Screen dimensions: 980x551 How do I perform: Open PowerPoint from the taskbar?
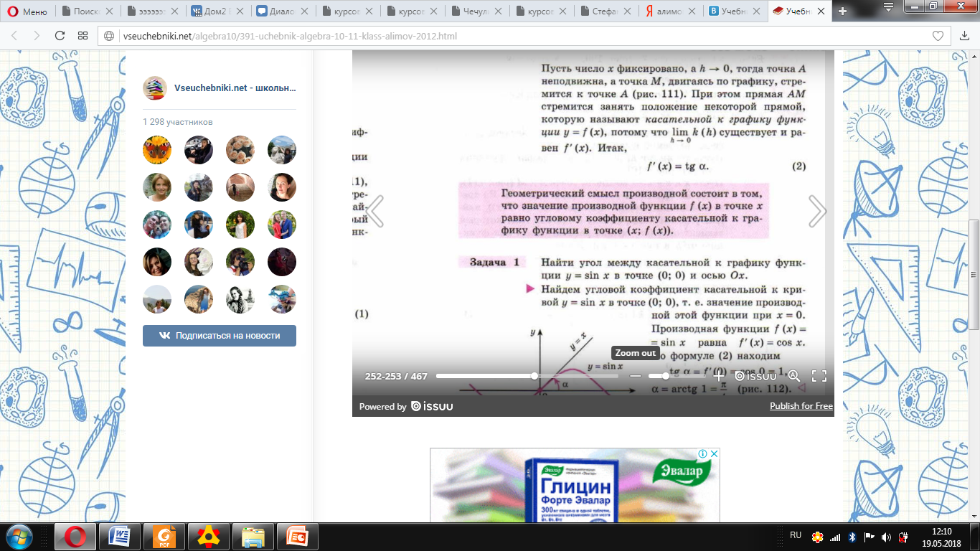point(298,537)
